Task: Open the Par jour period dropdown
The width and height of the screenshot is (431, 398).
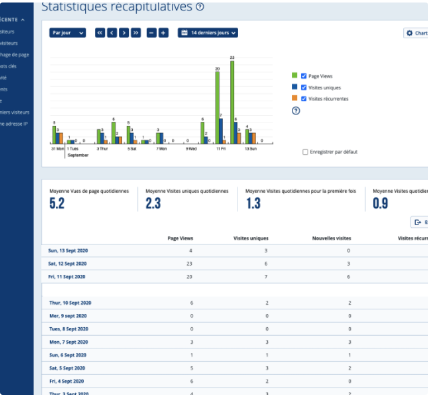Action: (x=68, y=33)
